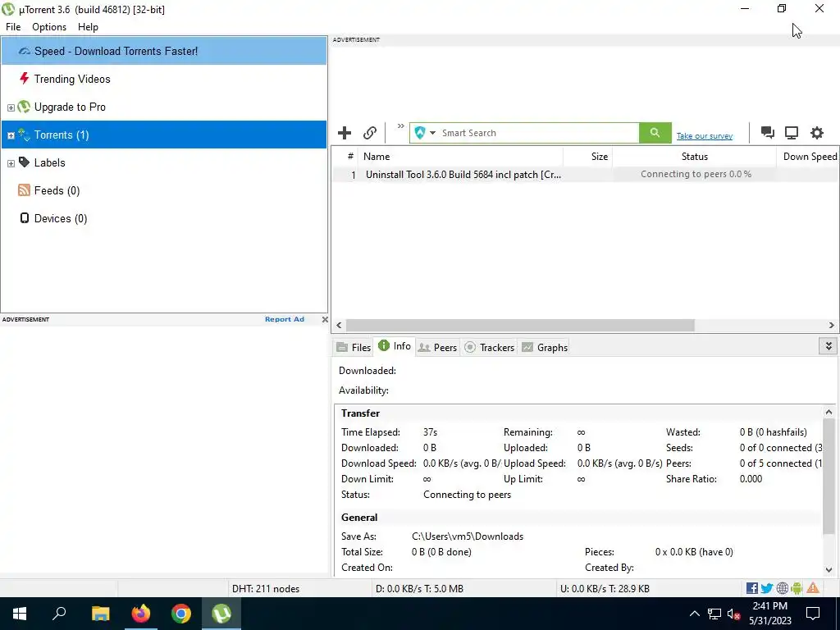Click the Info pane scroll-up arrow
The width and height of the screenshot is (840, 630).
(829, 412)
